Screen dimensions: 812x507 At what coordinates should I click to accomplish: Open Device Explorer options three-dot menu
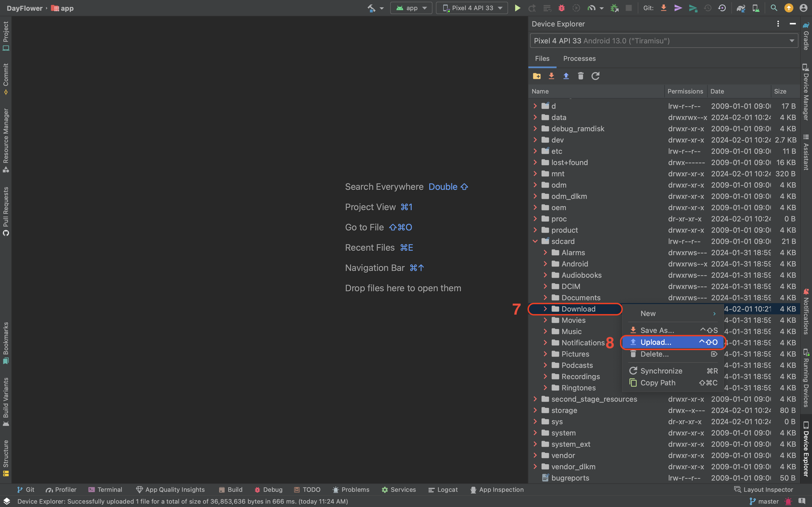(x=778, y=24)
